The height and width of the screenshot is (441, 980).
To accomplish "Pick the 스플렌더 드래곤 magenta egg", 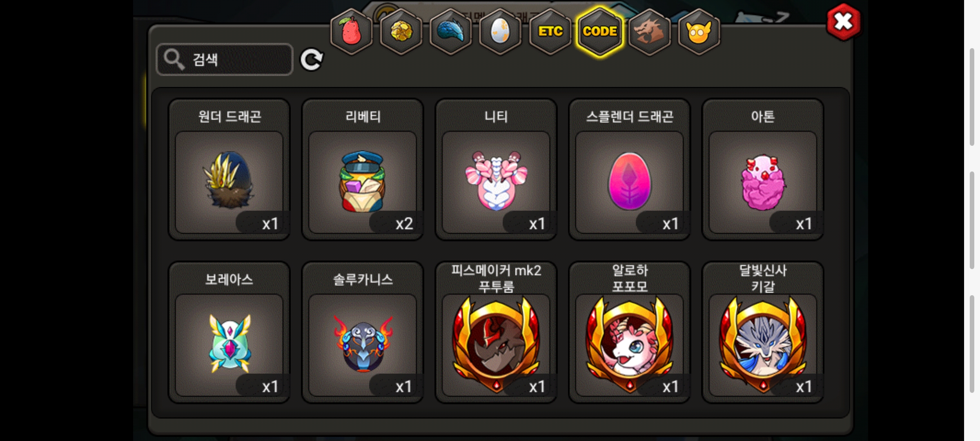I will [x=630, y=169].
